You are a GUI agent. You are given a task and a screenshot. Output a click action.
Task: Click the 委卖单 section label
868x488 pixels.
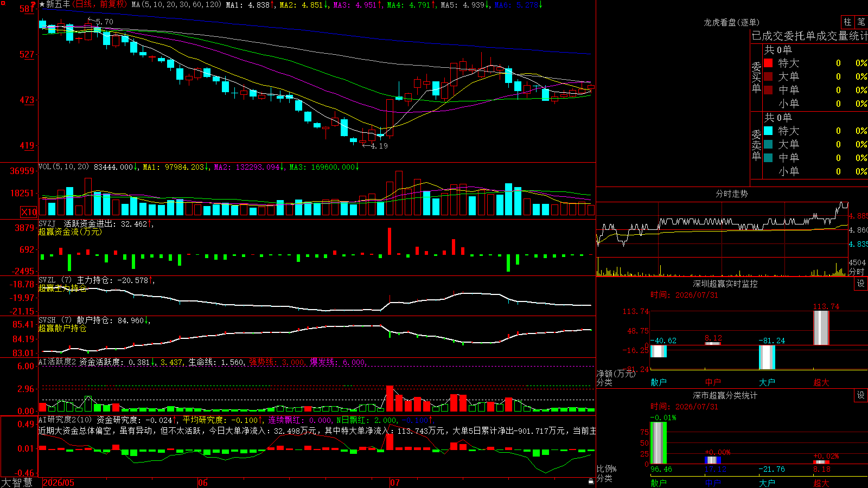tap(756, 145)
